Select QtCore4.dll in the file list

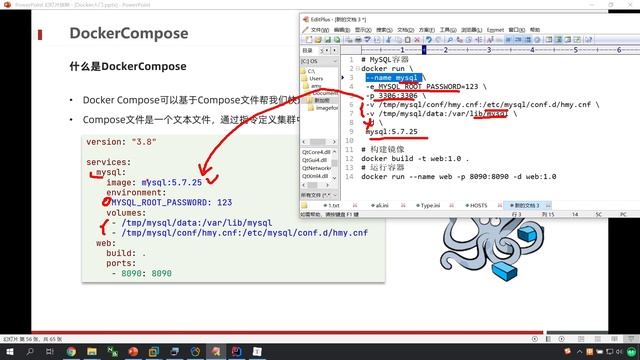[x=316, y=152]
